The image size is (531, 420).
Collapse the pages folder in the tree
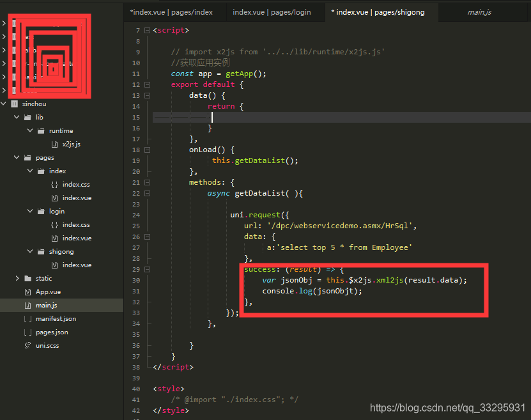point(17,157)
